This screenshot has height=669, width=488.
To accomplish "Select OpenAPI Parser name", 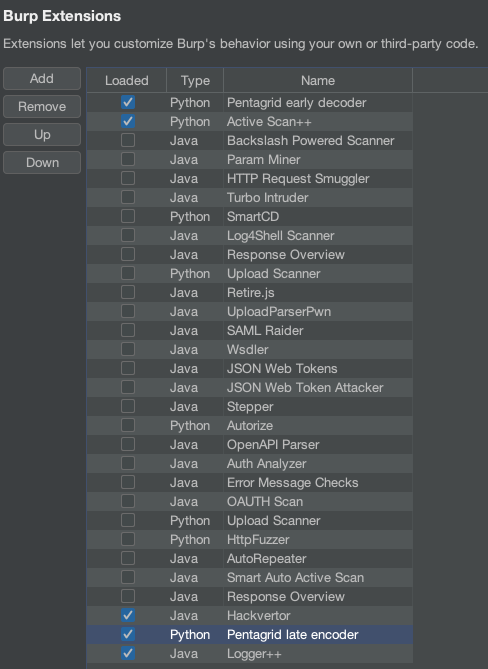I will click(x=273, y=444).
